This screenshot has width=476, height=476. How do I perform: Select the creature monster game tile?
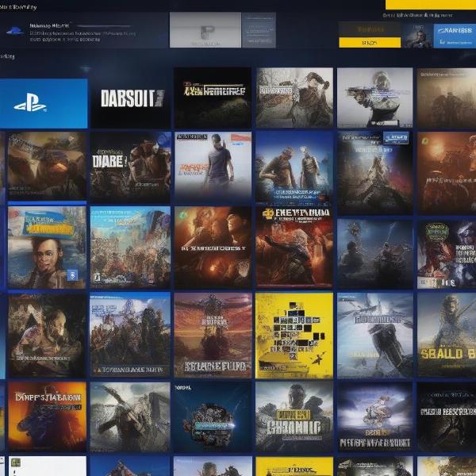(x=47, y=166)
